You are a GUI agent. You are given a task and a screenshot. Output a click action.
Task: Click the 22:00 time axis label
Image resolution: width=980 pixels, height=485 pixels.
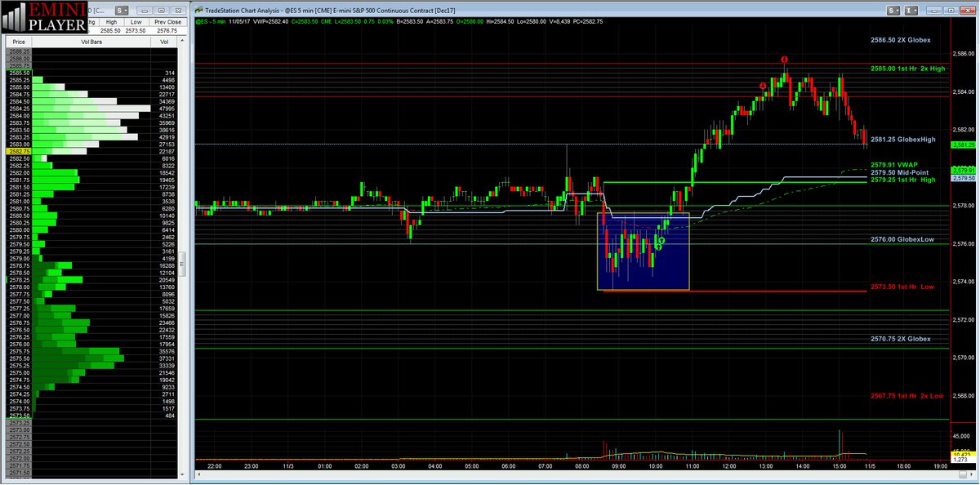click(214, 466)
